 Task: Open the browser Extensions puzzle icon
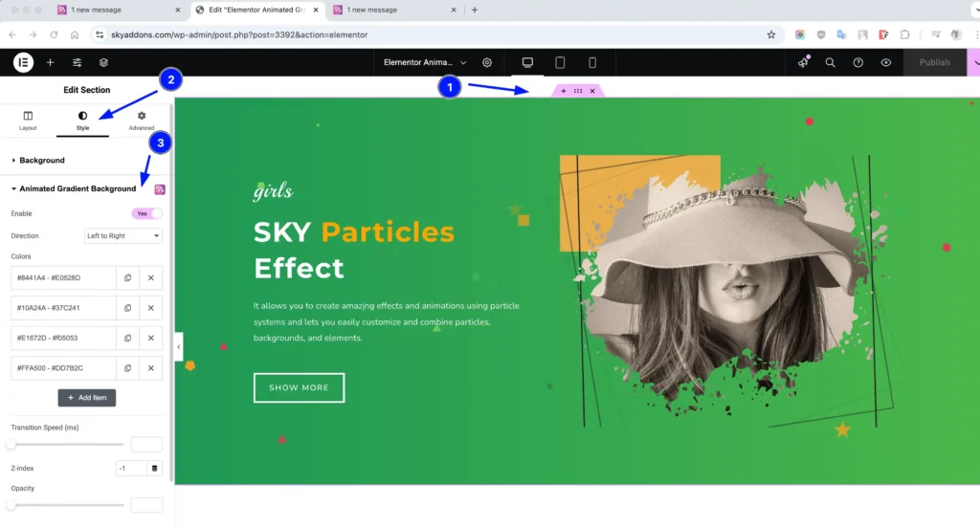tap(904, 35)
